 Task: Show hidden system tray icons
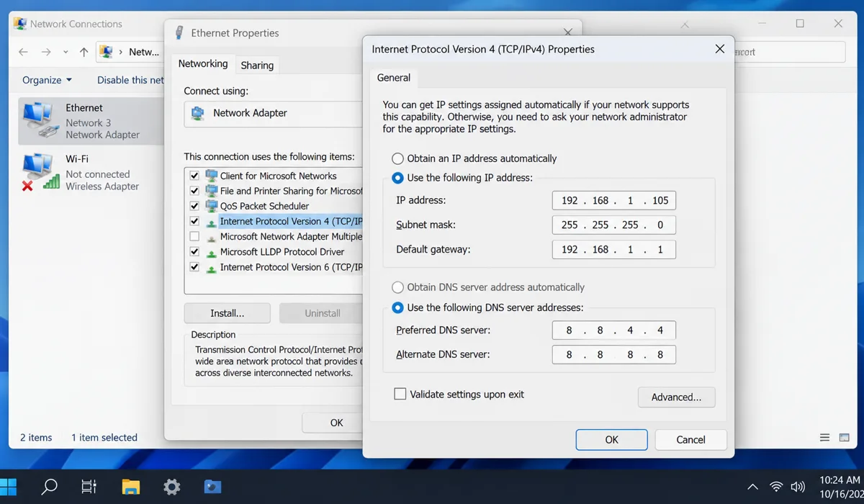click(752, 487)
